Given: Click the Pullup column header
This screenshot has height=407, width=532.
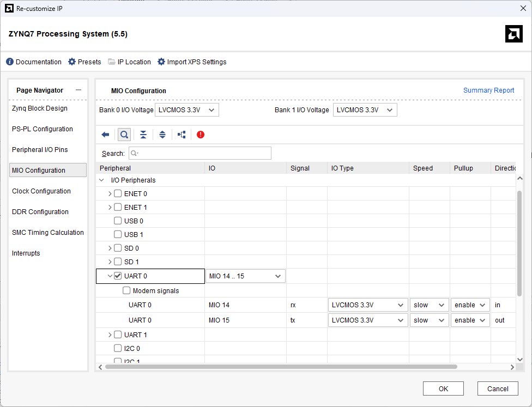Looking at the screenshot, I should [470, 168].
